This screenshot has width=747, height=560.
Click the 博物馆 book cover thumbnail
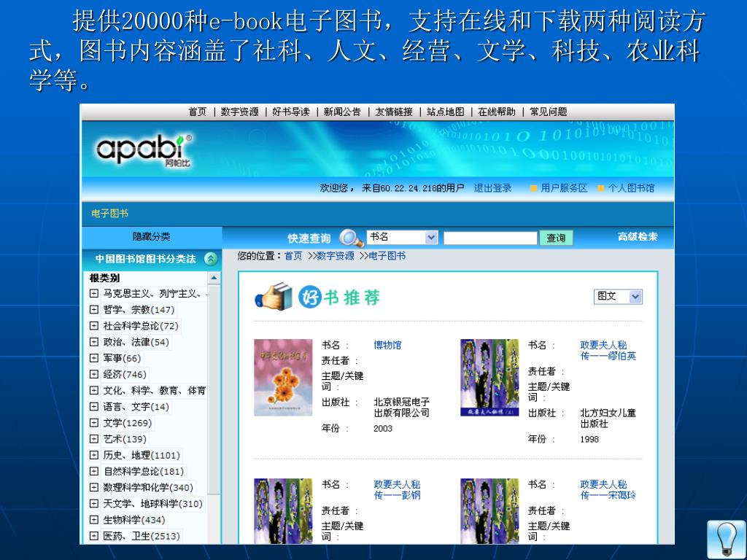283,377
